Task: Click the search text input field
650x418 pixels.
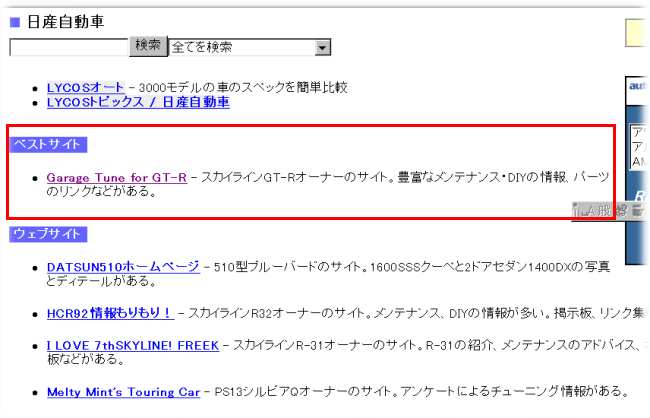Action: 69,47
